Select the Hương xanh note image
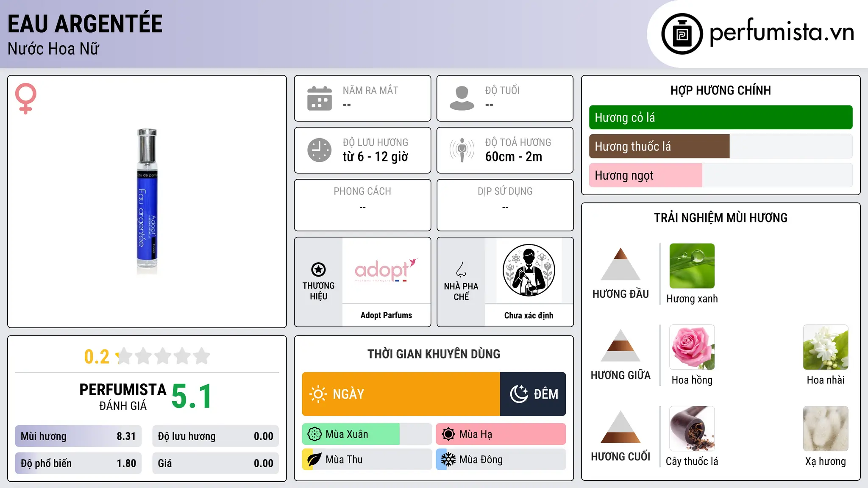 click(692, 266)
